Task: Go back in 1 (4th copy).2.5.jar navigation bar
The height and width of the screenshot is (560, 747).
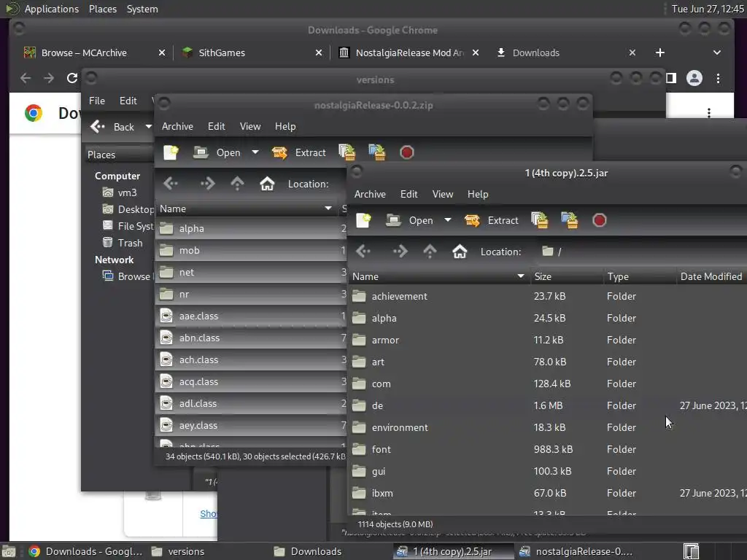Action: pos(363,252)
